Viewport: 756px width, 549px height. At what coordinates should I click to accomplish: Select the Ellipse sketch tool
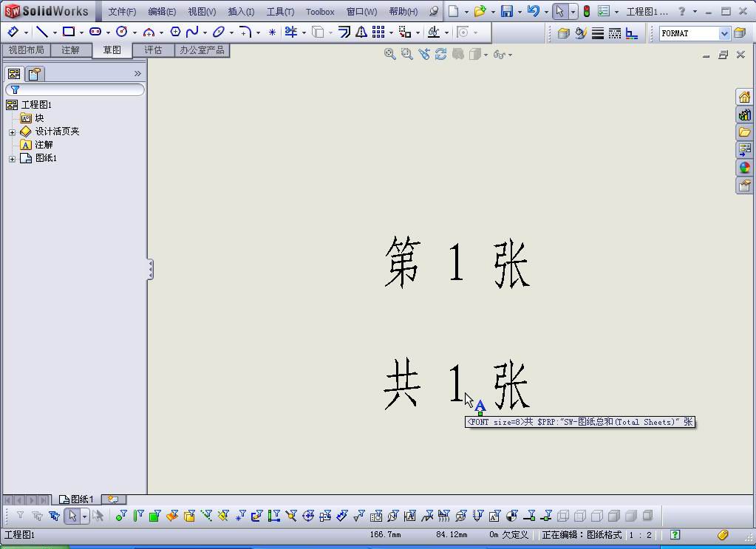[219, 32]
